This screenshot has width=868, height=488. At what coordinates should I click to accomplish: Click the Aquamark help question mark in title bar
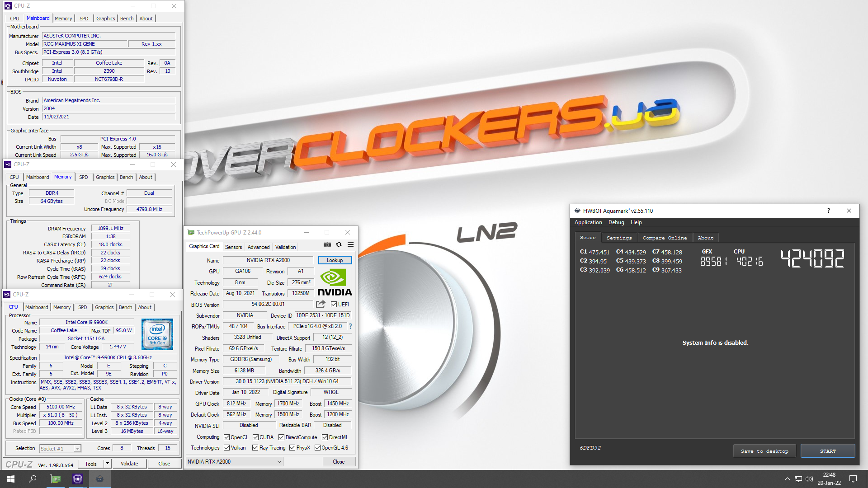click(829, 211)
